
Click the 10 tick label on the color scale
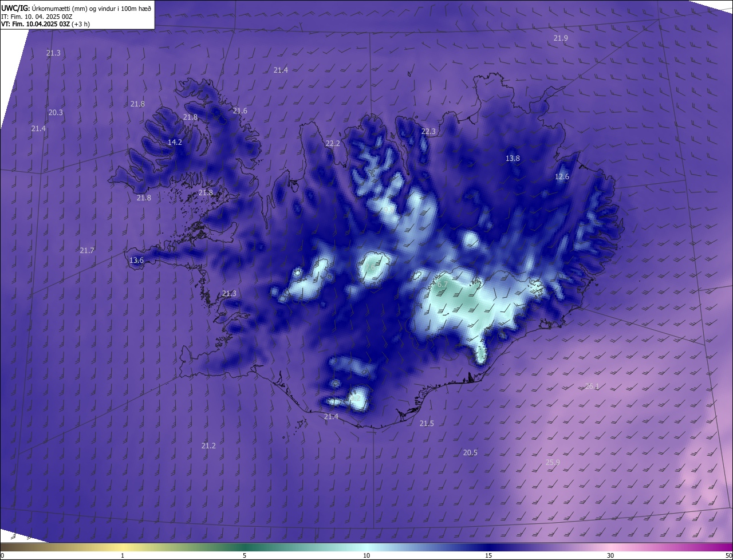366,555
